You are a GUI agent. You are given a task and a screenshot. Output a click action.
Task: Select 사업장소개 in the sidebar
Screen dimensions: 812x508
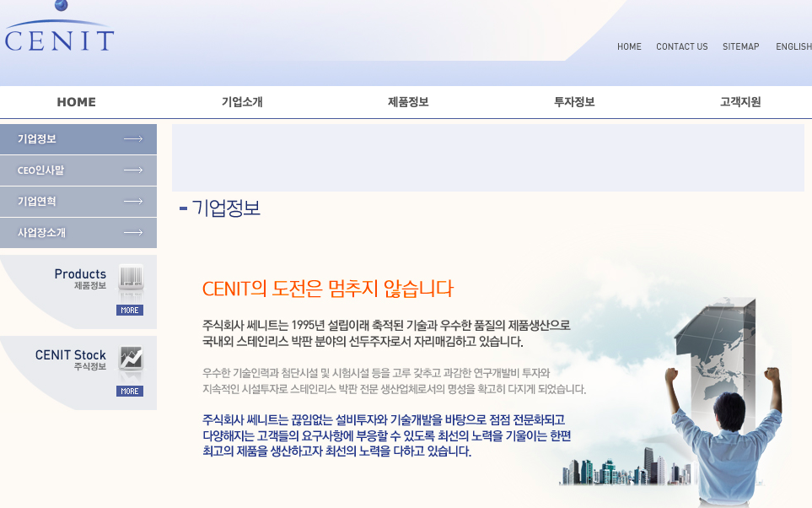pos(78,232)
